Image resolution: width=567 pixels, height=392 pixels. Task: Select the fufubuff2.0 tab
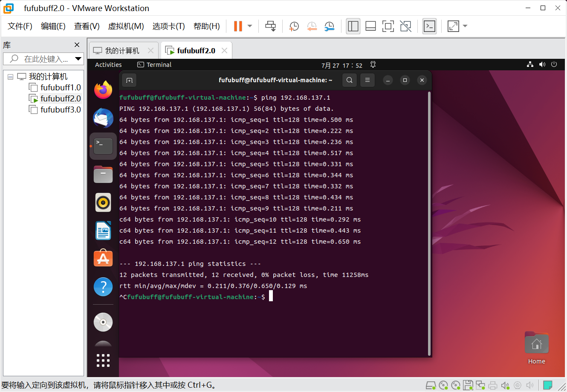coord(196,51)
